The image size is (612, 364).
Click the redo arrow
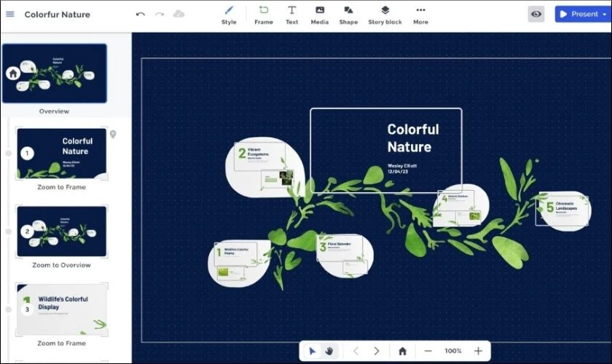[x=160, y=14]
